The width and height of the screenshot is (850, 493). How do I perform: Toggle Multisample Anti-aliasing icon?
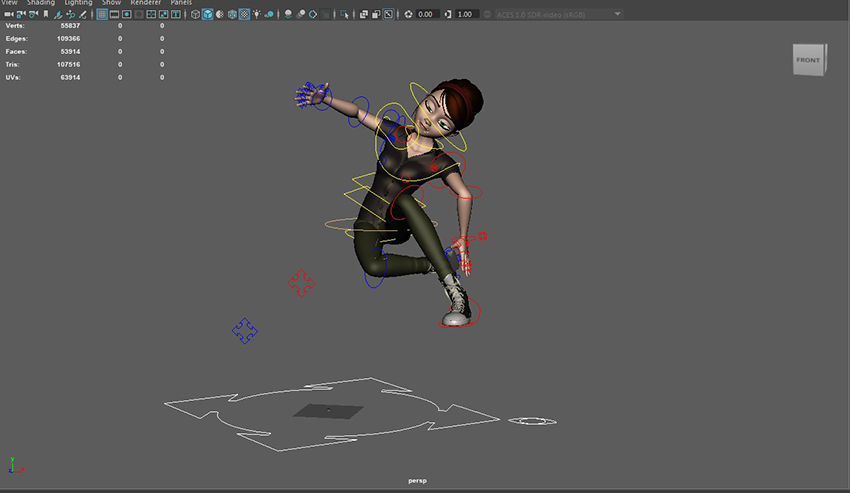click(x=313, y=15)
